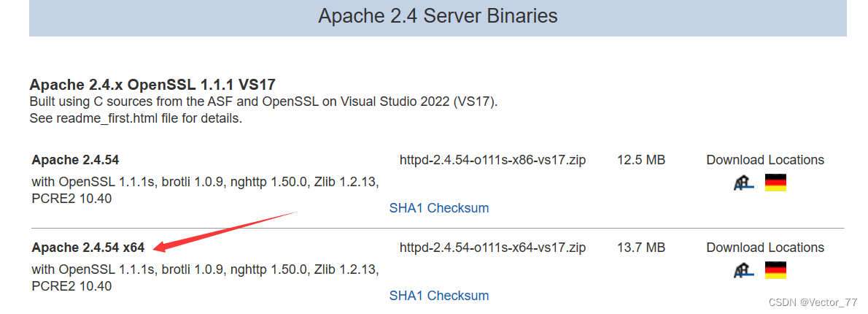Click 'Built using C sources' description line

tap(263, 102)
